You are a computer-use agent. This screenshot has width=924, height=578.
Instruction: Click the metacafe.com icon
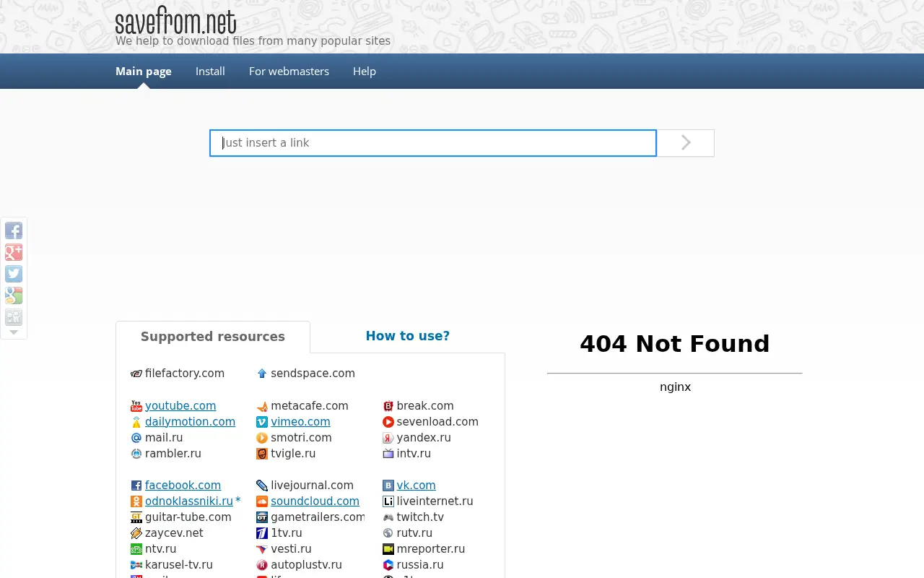(x=262, y=406)
